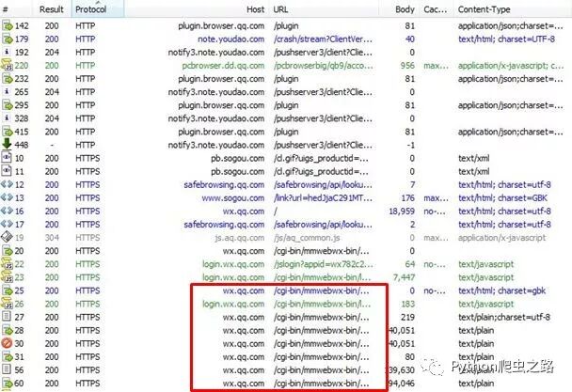Viewport: 572px width, 392px height.
Task: Click session 60 row icon
Action: 8,383
